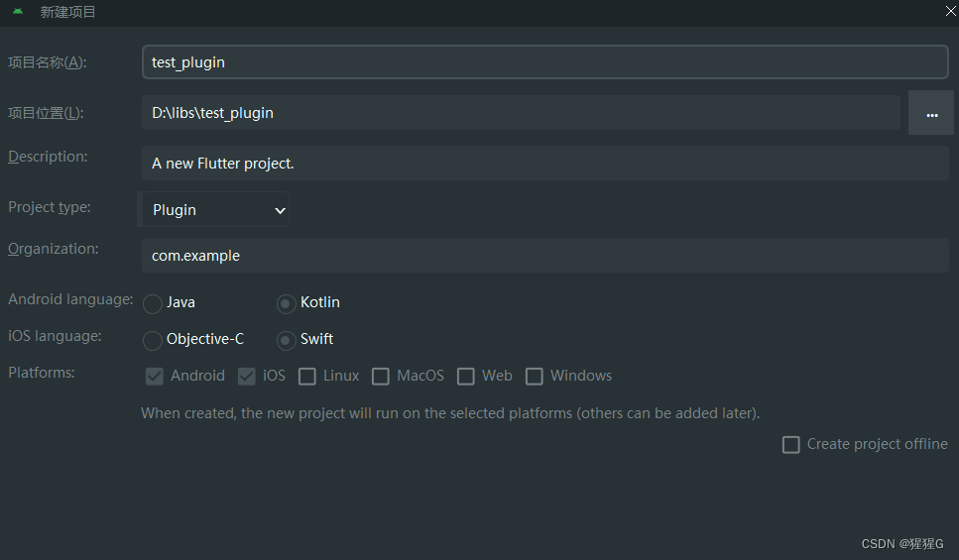Enable the Web platform checkbox
The image size is (959, 560).
(x=466, y=377)
